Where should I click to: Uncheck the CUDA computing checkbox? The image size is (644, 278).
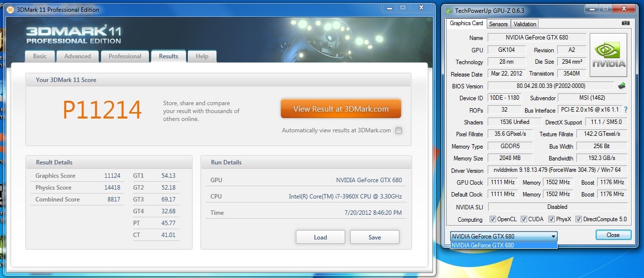524,219
